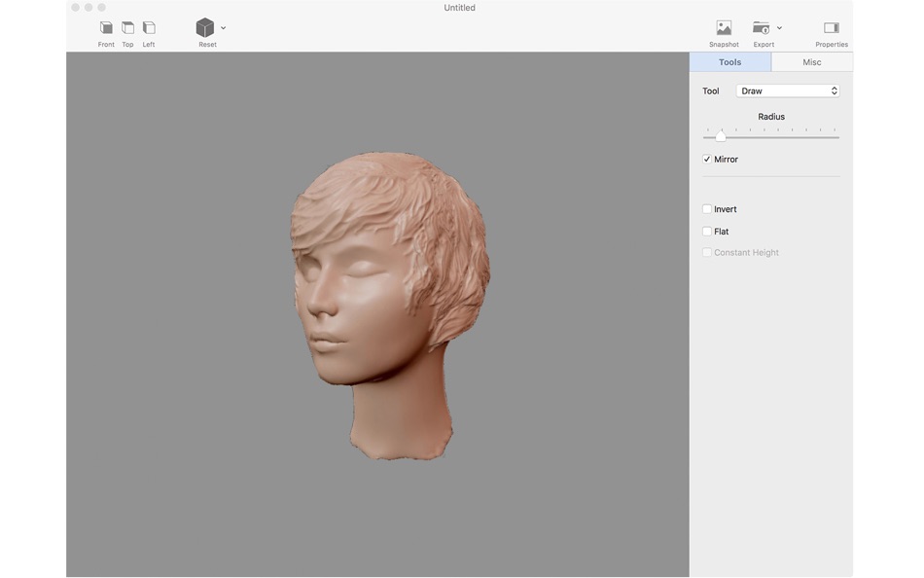Minimize the Untitled window
Image resolution: width=924 pixels, height=578 pixels.
point(89,8)
